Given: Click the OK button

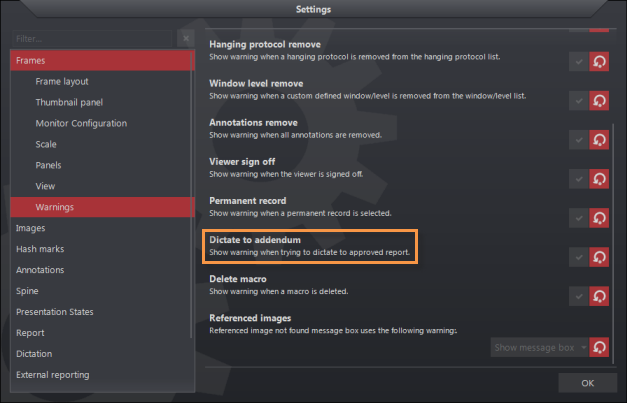Looking at the screenshot, I should pyautogui.click(x=587, y=383).
